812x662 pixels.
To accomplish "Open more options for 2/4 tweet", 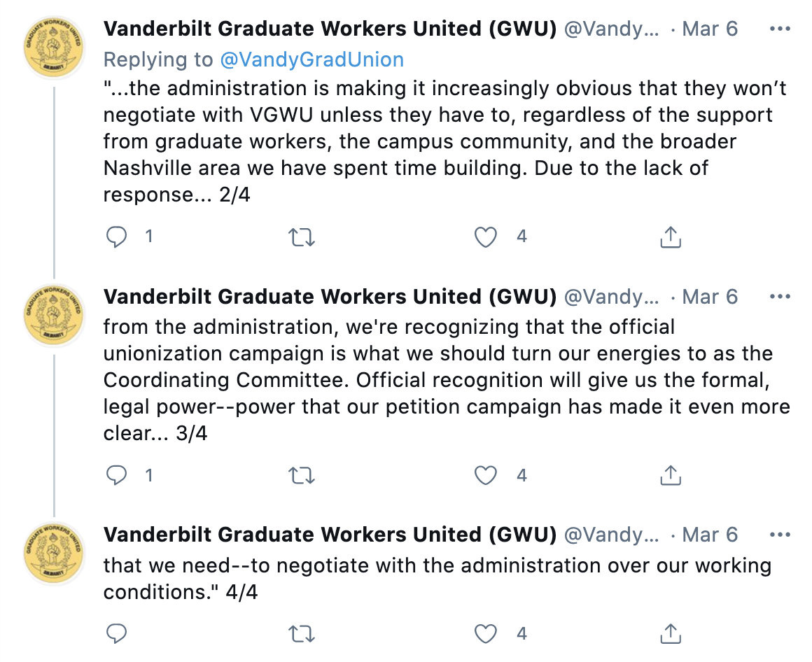I will pos(780,29).
